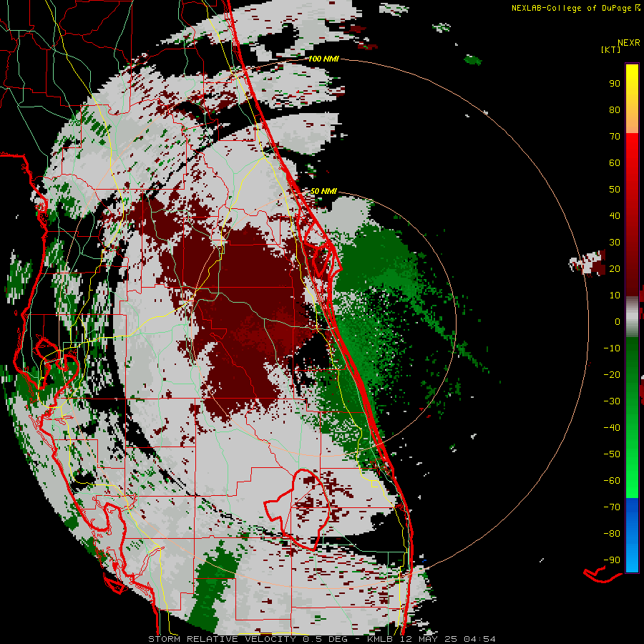Screen dimensions: 644x644
Task: Click the 100 NMI range ring label
Action: tap(323, 59)
